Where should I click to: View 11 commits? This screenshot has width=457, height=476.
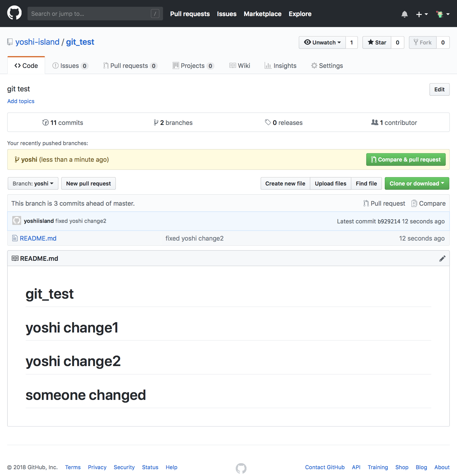63,123
